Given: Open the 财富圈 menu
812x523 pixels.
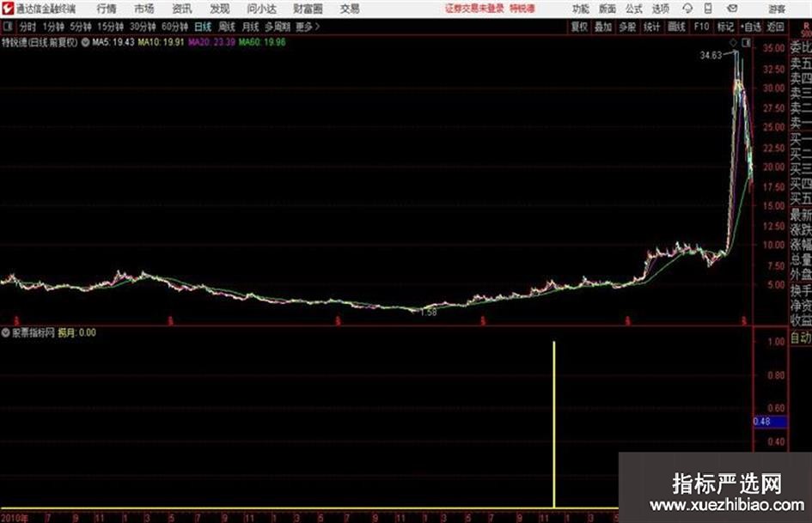Looking at the screenshot, I should point(308,9).
